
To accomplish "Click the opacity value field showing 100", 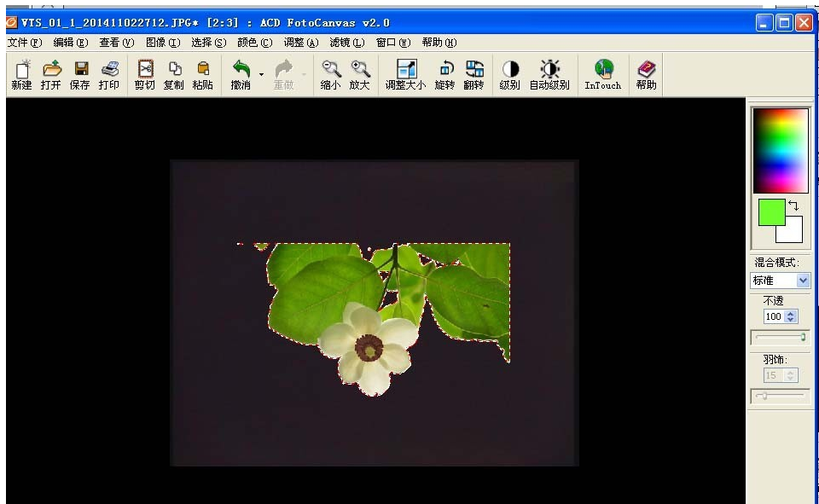I will [774, 316].
